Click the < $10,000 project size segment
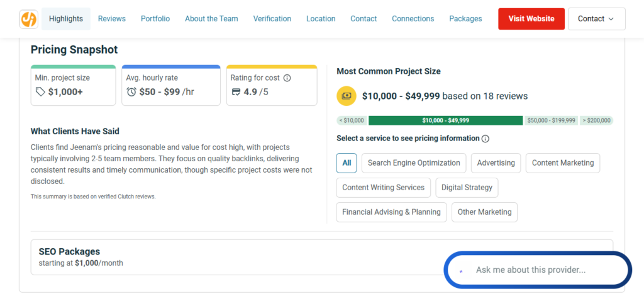644x303 pixels. (x=352, y=120)
